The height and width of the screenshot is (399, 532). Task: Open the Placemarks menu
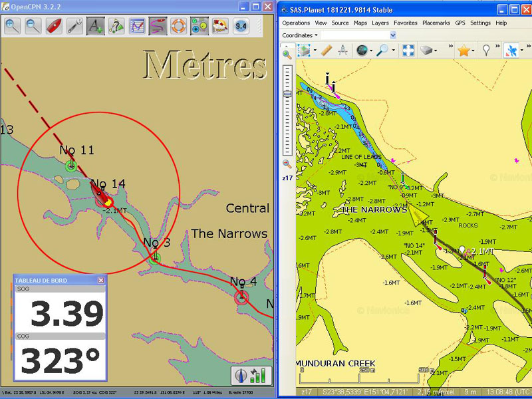tap(436, 23)
